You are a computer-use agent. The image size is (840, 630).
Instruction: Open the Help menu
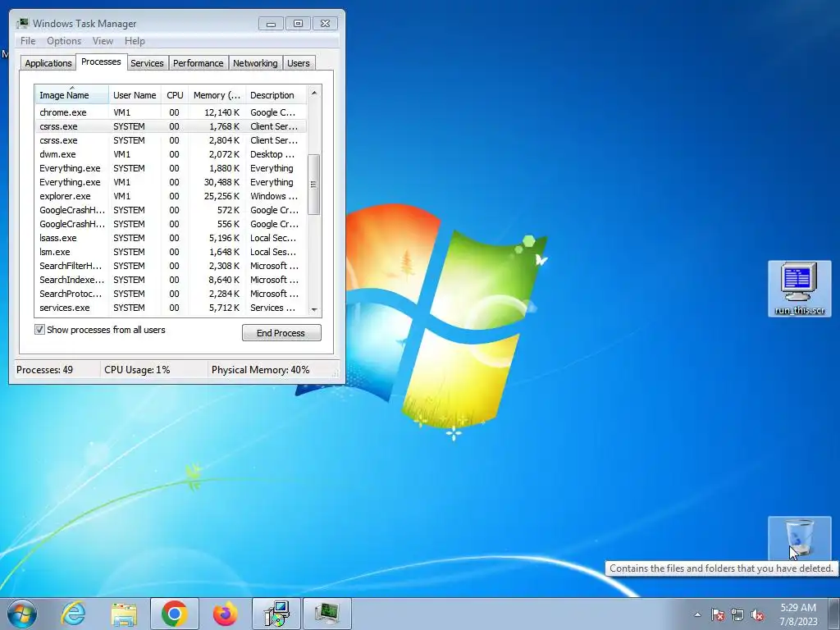click(x=135, y=41)
